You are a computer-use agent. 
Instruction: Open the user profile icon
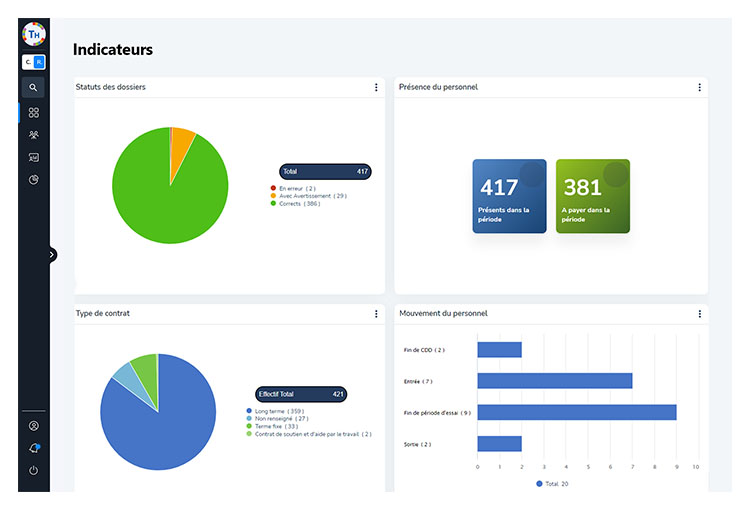pos(33,426)
